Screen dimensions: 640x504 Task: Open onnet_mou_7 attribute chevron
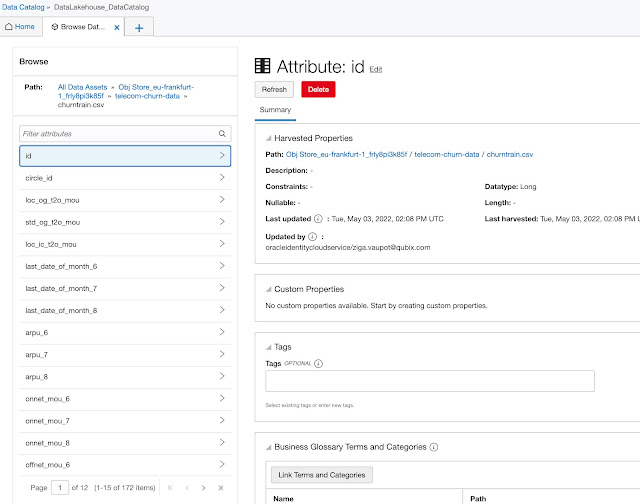pos(222,420)
